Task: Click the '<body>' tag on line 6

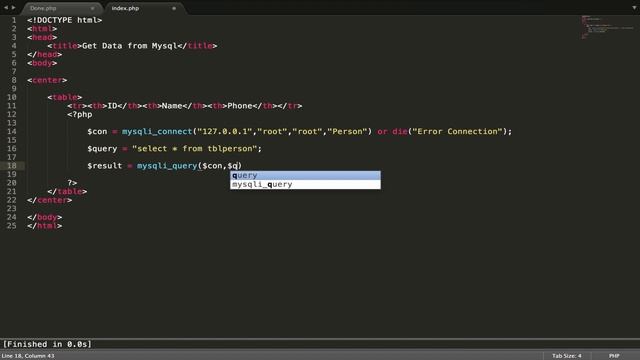Action: (x=42, y=63)
